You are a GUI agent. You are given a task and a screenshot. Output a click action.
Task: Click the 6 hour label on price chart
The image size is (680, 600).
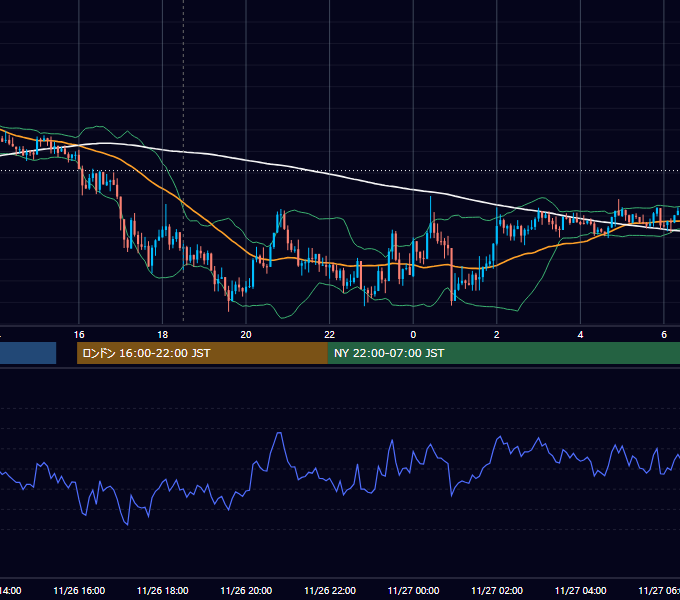[664, 335]
